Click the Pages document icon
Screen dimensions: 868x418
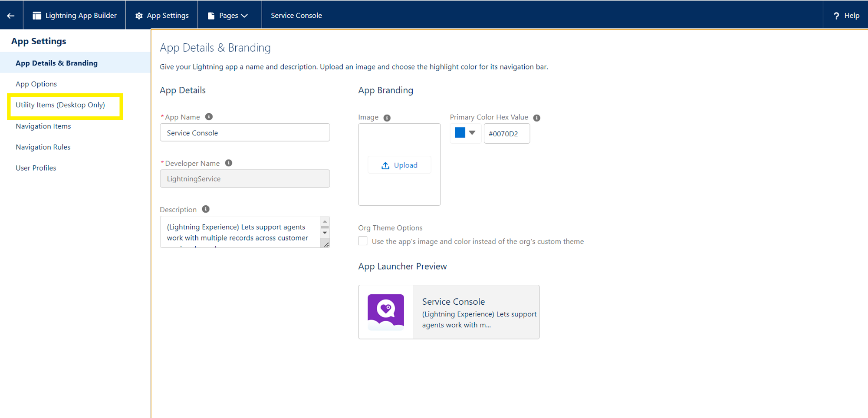(211, 16)
